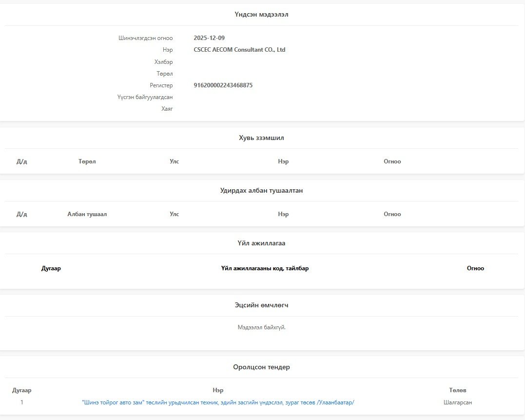This screenshot has height=420, width=525.
Task: Click the Төлөв column header in tender table
Action: (x=458, y=390)
